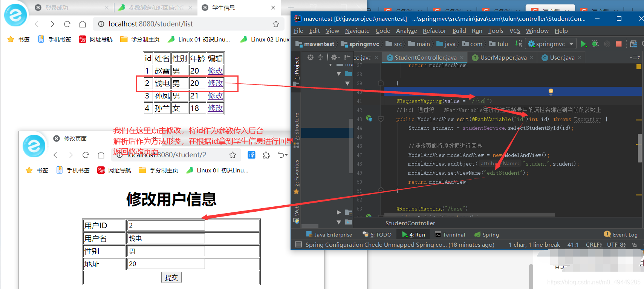
Task: Click the 性别 input field containing 男
Action: tap(166, 251)
